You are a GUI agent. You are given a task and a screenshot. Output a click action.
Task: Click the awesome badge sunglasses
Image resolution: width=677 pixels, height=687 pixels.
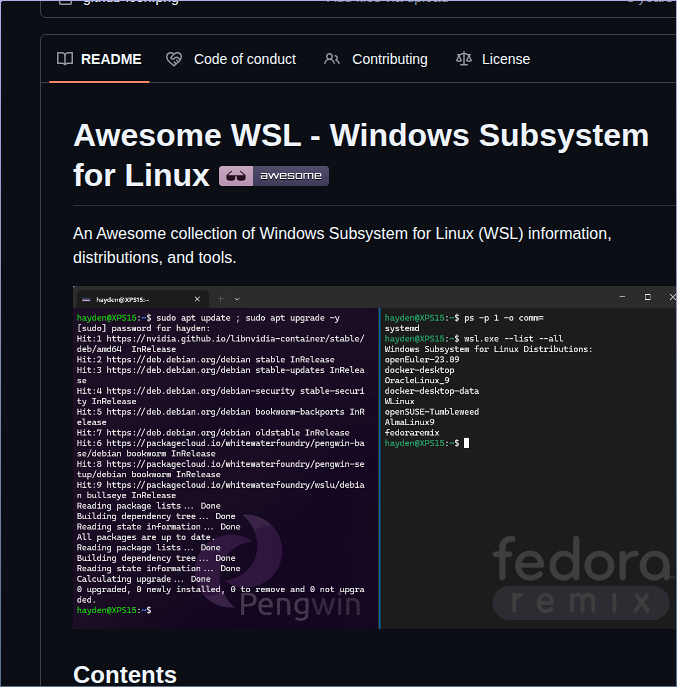(x=236, y=176)
